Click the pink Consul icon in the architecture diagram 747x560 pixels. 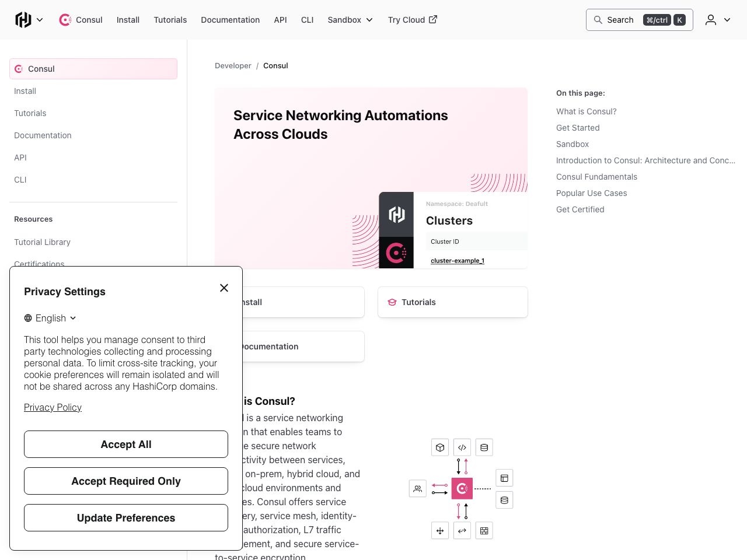click(462, 488)
